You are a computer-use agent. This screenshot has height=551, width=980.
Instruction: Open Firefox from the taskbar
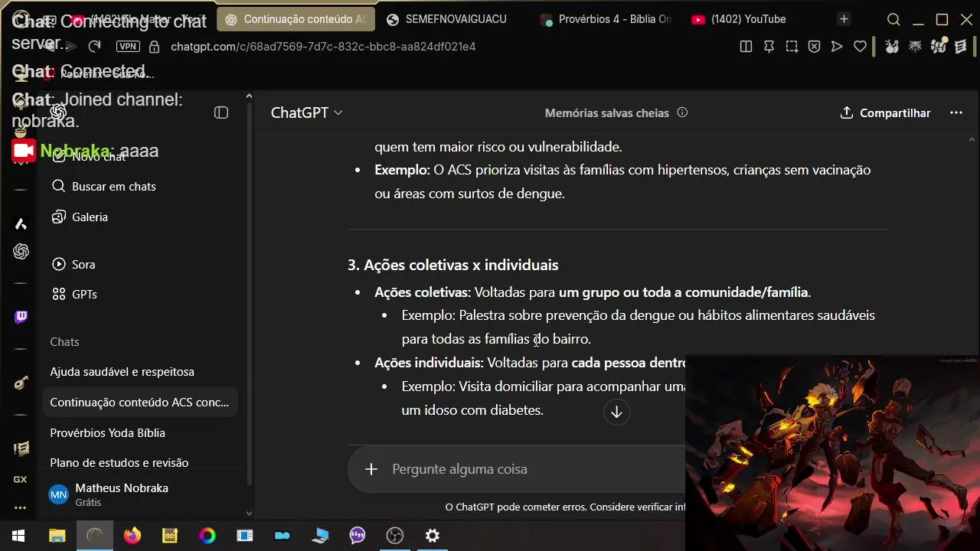coord(132,536)
